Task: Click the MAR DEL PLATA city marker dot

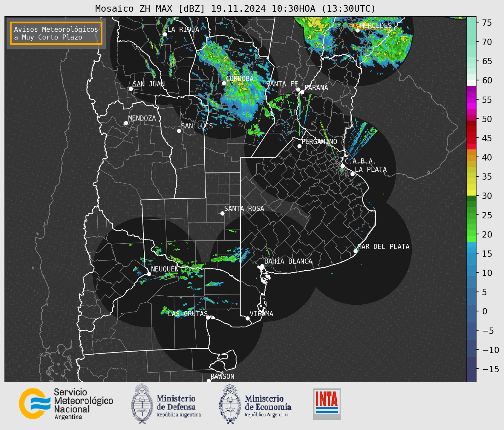Action: coord(356,251)
